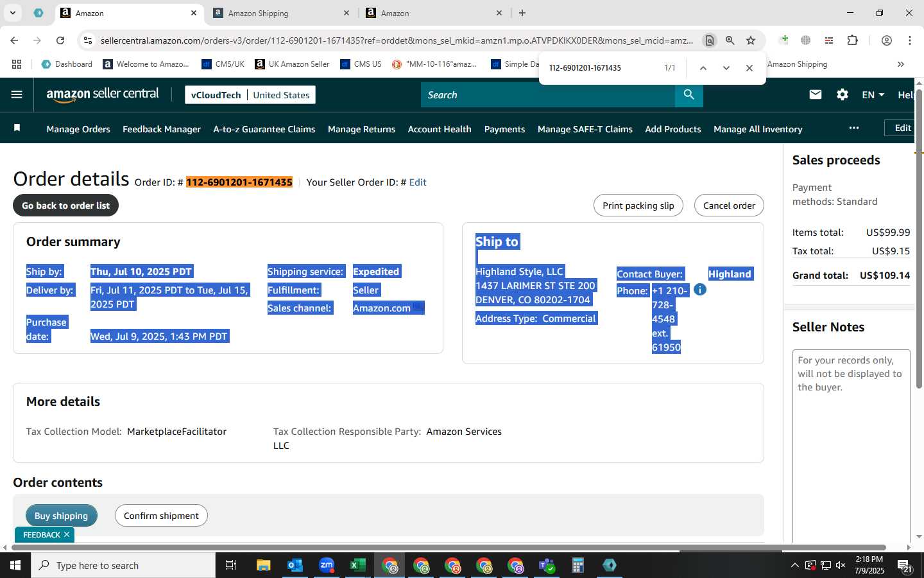Viewport: 924px width, 578px height.
Task: Click the Highland contact buyer link
Action: (730, 274)
